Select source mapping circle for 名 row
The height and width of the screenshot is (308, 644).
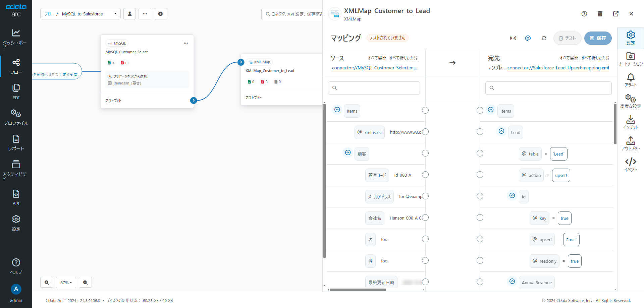tap(425, 239)
